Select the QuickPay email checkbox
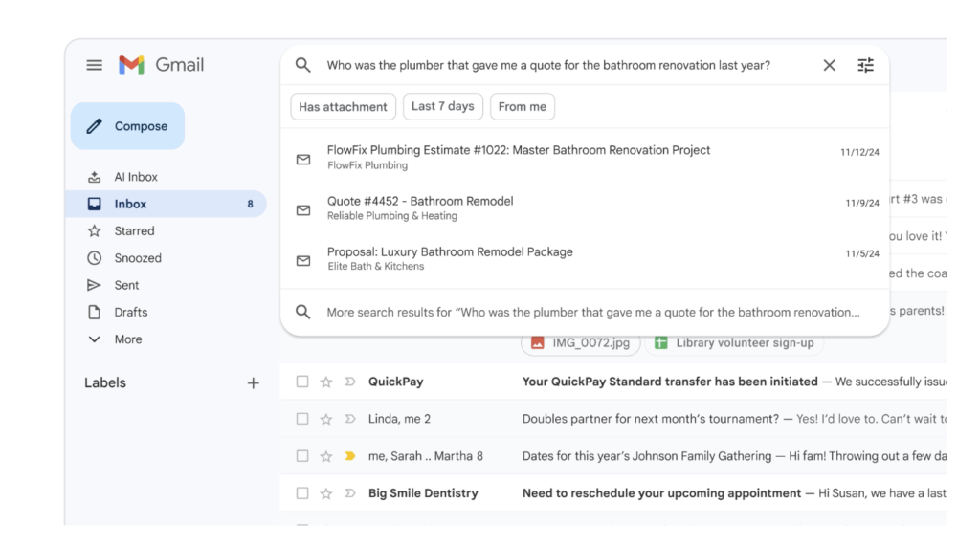Image resolution: width=980 pixels, height=546 pixels. coord(302,382)
